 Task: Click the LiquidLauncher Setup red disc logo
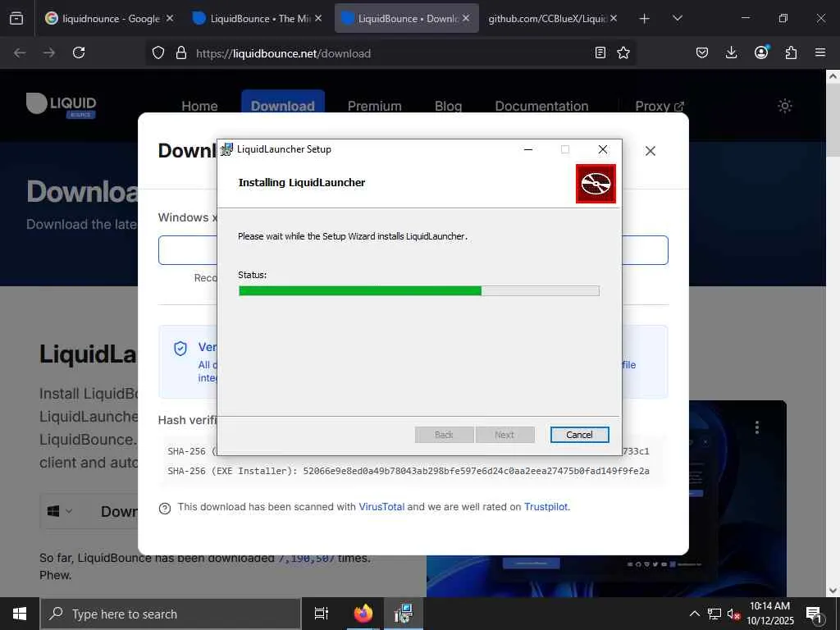tap(596, 184)
